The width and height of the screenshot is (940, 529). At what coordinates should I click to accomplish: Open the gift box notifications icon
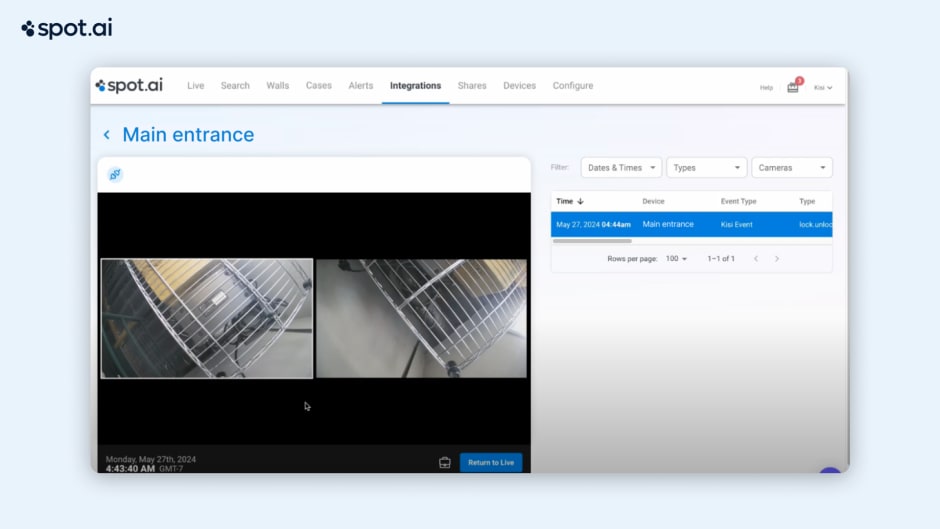(x=793, y=87)
